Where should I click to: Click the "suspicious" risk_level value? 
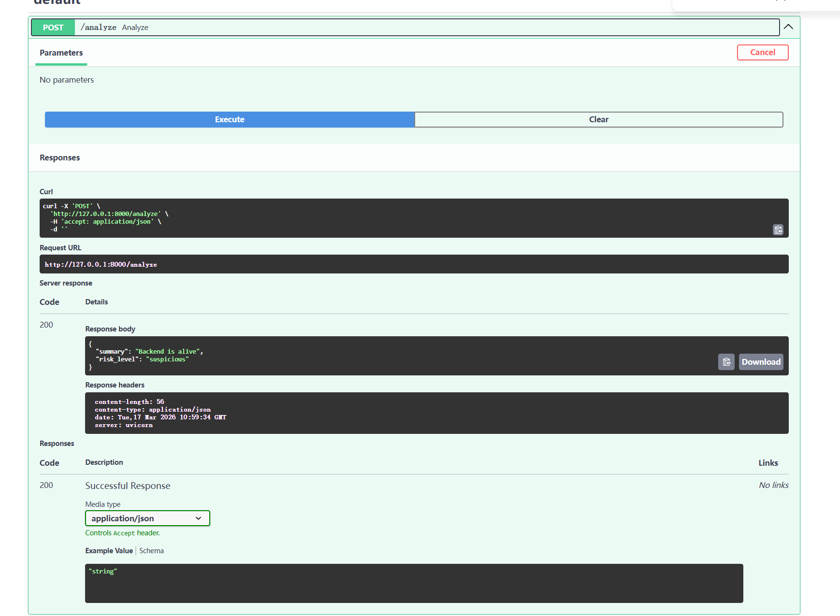click(167, 359)
